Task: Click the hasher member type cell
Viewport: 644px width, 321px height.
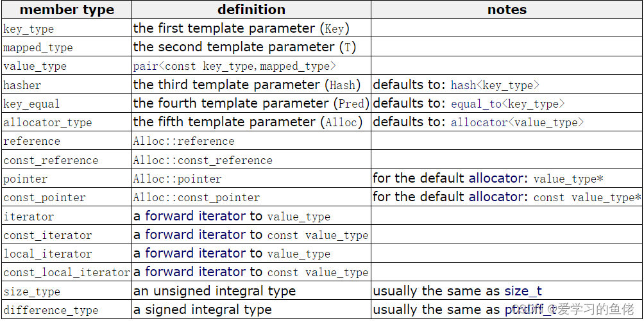Action: click(x=22, y=85)
